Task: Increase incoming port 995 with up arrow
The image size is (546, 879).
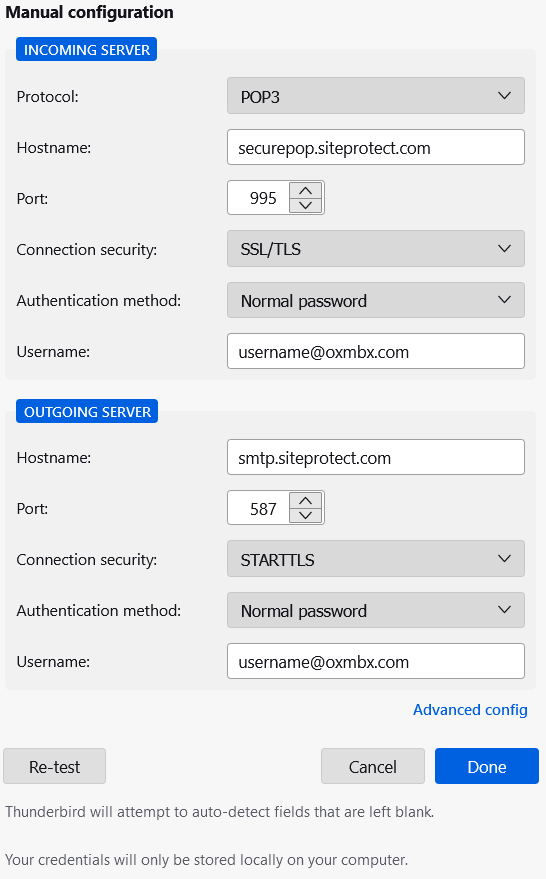Action: click(306, 191)
